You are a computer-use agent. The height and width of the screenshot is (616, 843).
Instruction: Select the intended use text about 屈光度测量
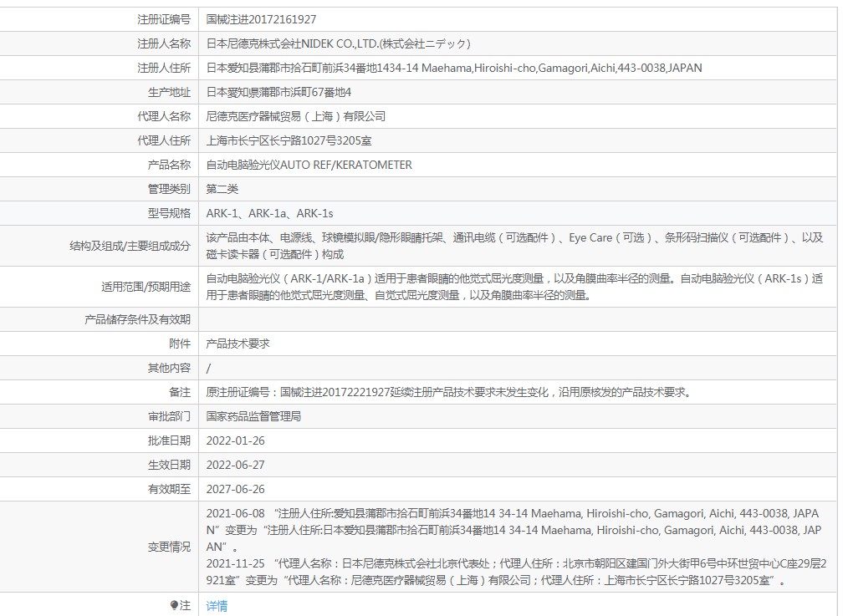514,287
